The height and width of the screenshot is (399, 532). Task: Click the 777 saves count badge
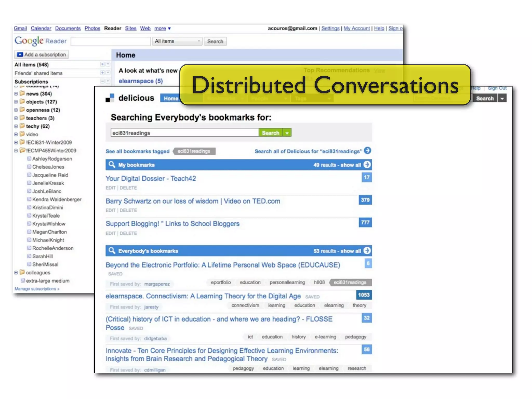coord(365,222)
